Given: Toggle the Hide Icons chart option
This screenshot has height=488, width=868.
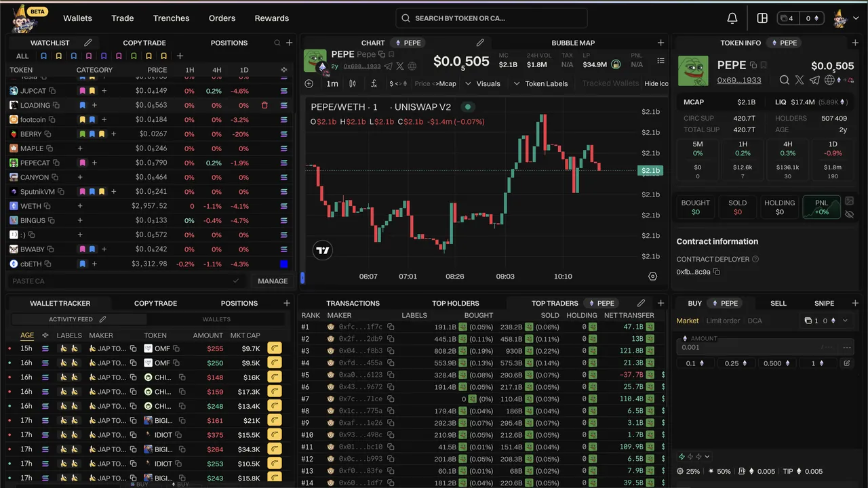Looking at the screenshot, I should click(656, 83).
